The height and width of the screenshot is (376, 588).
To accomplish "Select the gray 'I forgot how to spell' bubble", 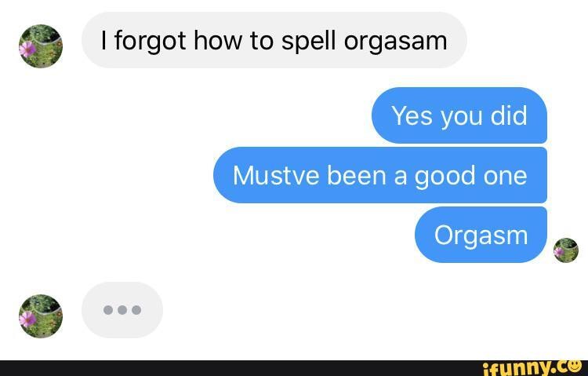I will point(274,40).
